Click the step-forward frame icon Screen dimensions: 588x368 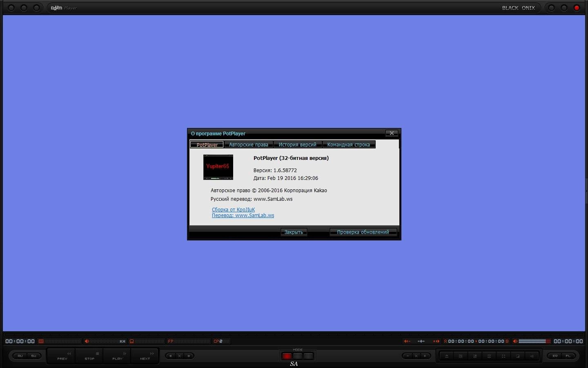[188, 356]
